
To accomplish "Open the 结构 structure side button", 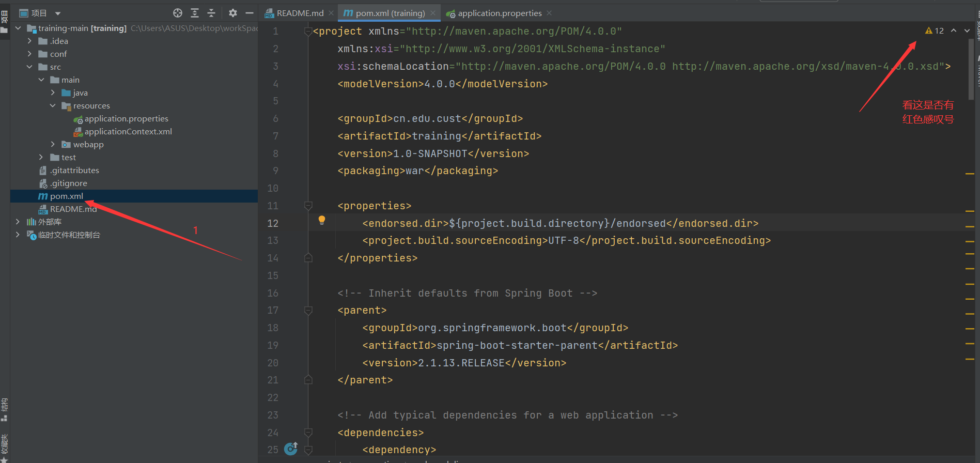I will pos(5,410).
